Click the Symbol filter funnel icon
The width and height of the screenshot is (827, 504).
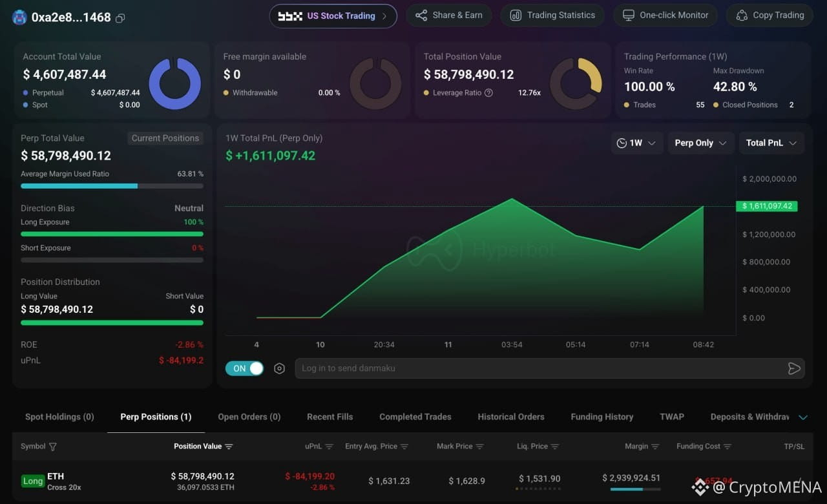53,446
